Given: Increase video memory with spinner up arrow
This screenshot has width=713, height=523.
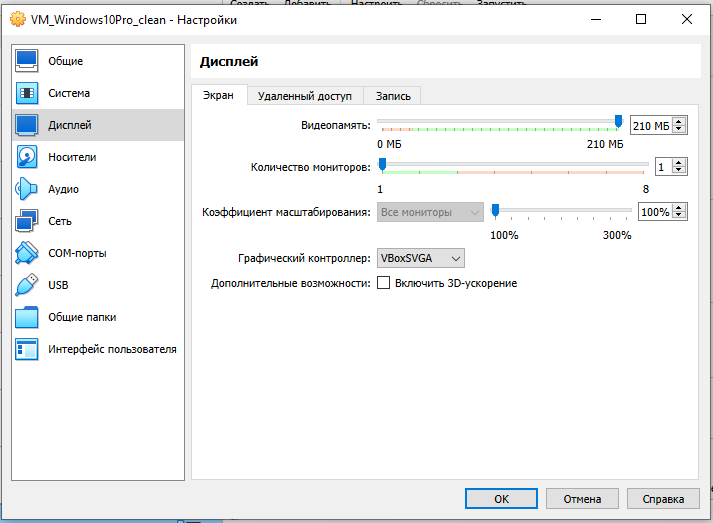Looking at the screenshot, I should tap(680, 121).
